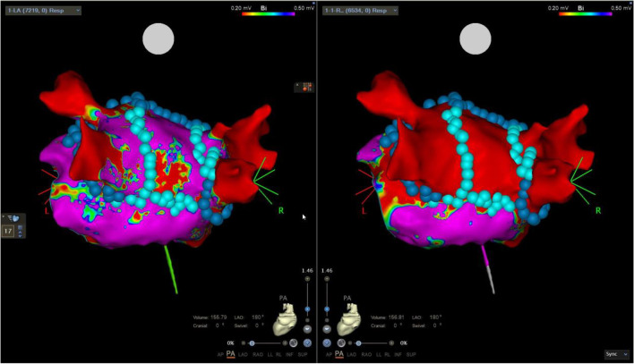The width and height of the screenshot is (634, 364).
Task: Click the right panel Bi label
Action: 580,8
